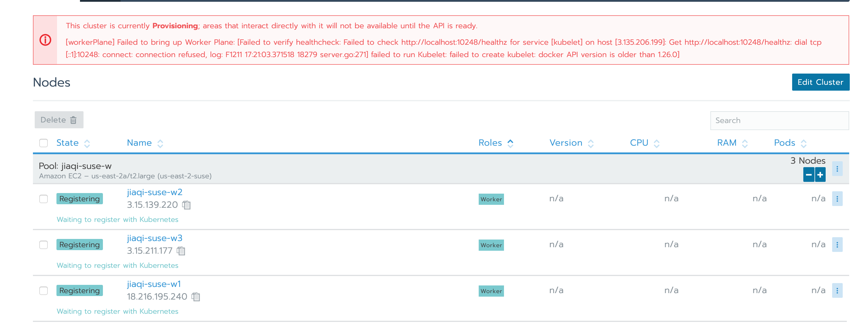The height and width of the screenshot is (329, 868).
Task: Click the Edit Cluster button
Action: pos(821,82)
